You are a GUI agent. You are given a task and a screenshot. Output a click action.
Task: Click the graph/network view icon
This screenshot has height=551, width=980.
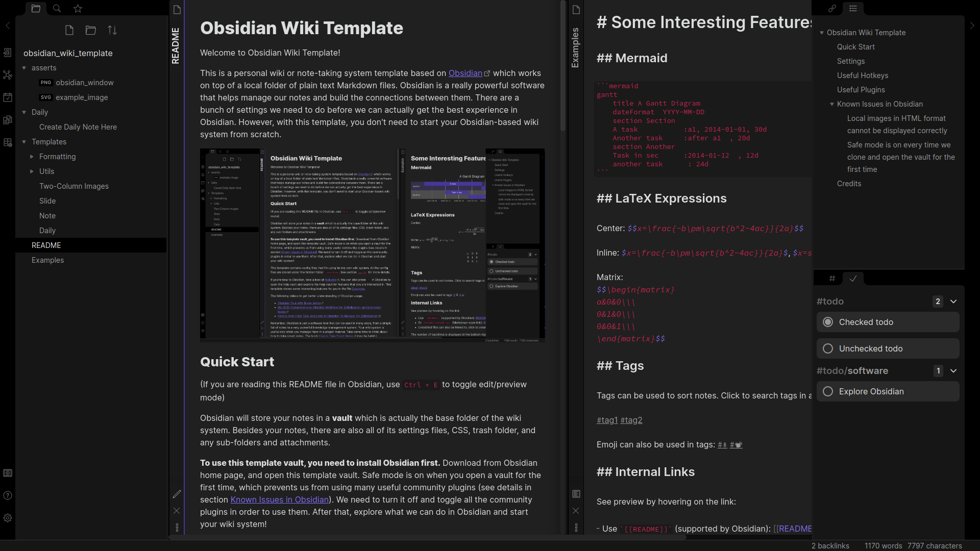(8, 74)
